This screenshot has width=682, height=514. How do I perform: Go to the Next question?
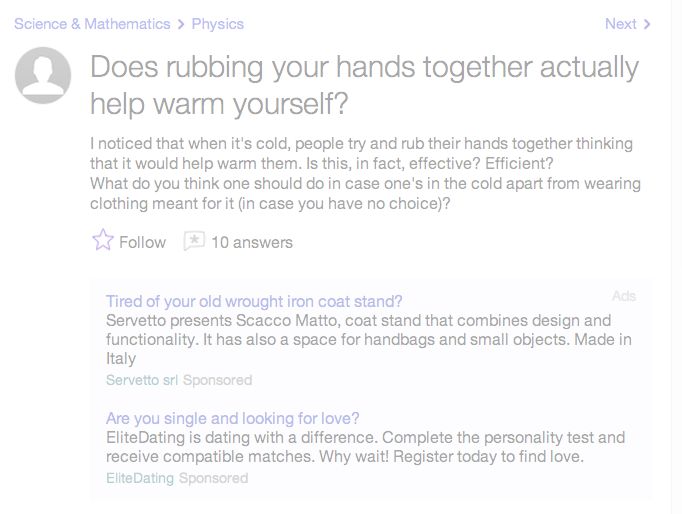(x=620, y=24)
